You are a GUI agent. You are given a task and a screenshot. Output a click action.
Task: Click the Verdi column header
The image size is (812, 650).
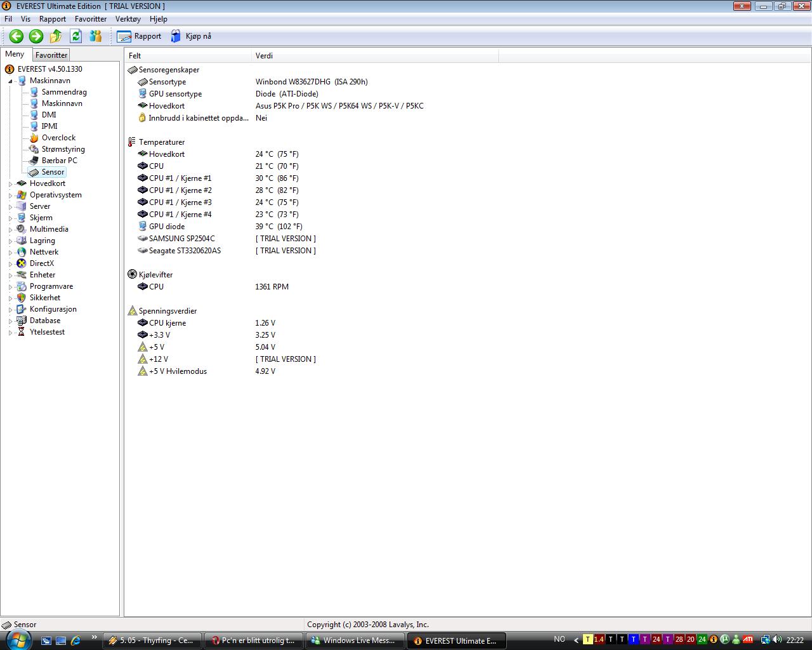point(375,56)
